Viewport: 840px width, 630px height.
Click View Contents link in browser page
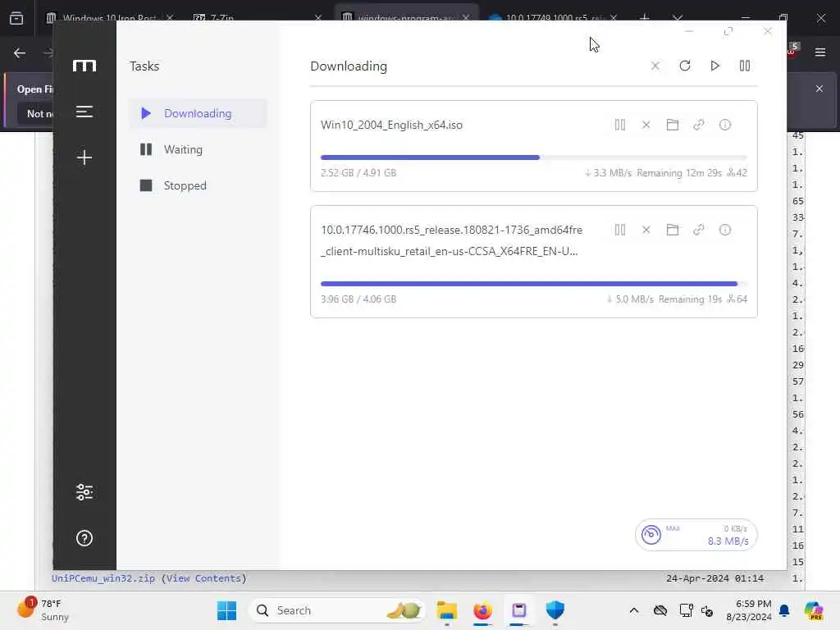203,578
